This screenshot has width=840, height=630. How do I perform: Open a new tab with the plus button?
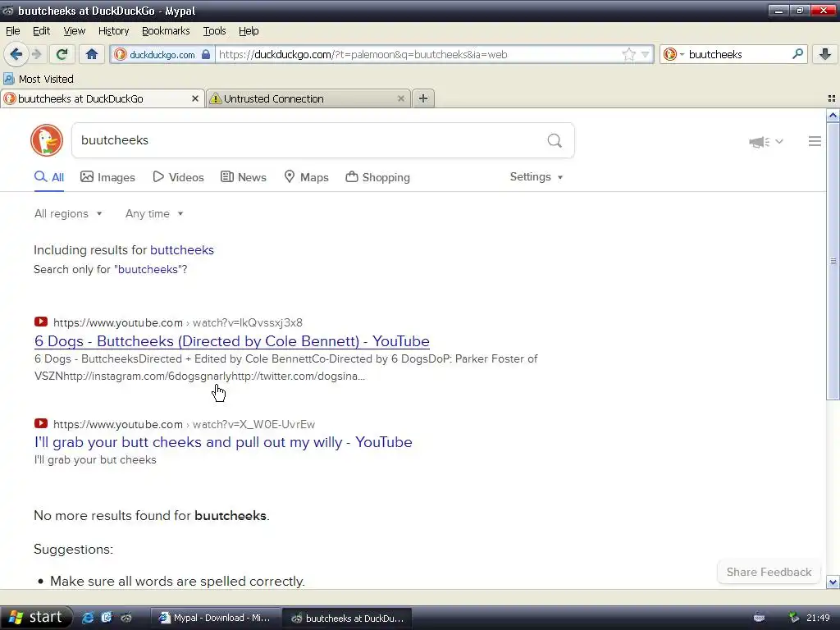pyautogui.click(x=423, y=98)
